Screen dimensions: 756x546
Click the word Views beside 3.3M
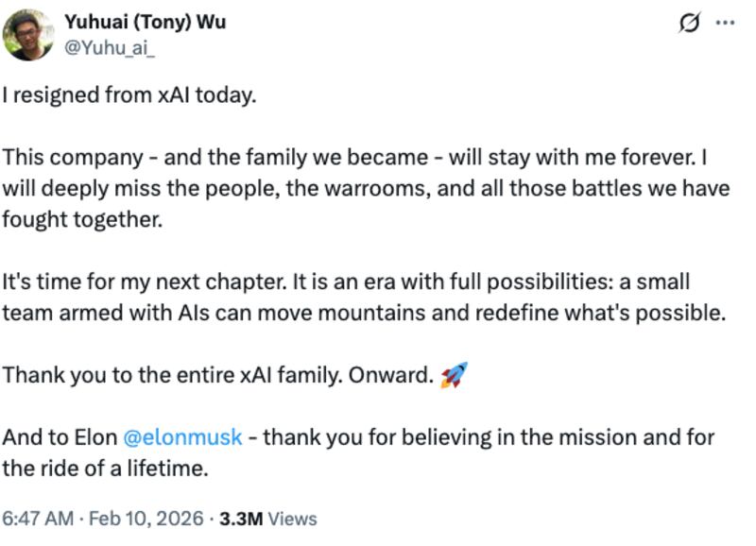tap(293, 519)
